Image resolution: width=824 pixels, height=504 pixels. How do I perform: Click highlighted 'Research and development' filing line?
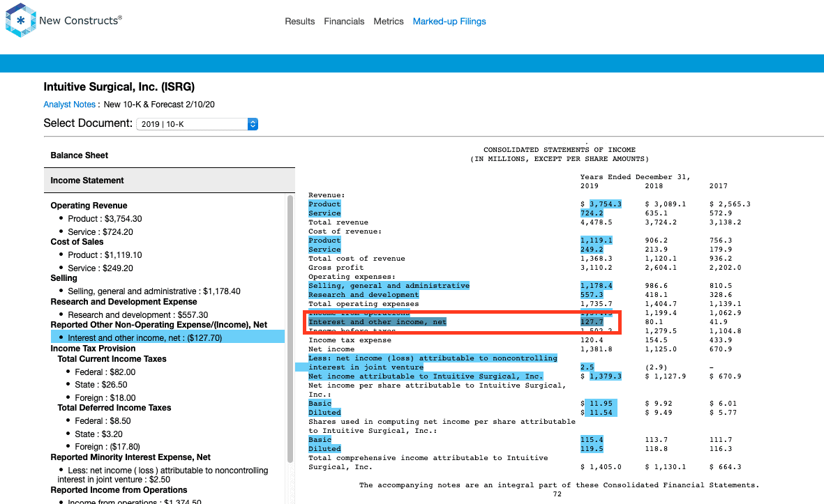(x=364, y=295)
